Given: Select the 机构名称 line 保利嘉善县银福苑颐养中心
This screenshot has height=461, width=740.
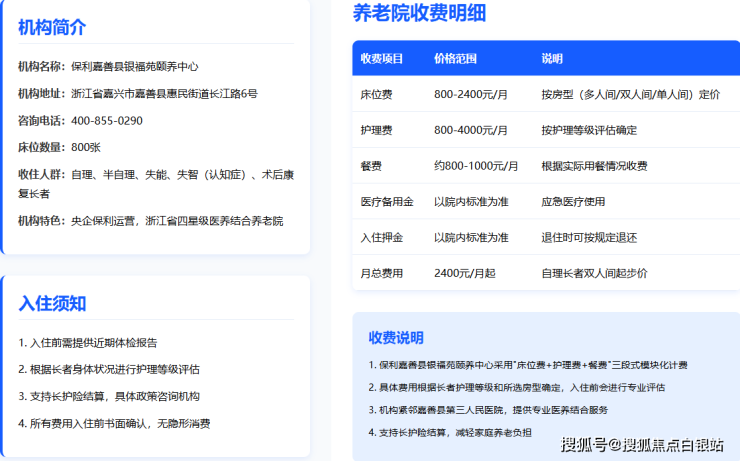Looking at the screenshot, I should click(108, 67).
